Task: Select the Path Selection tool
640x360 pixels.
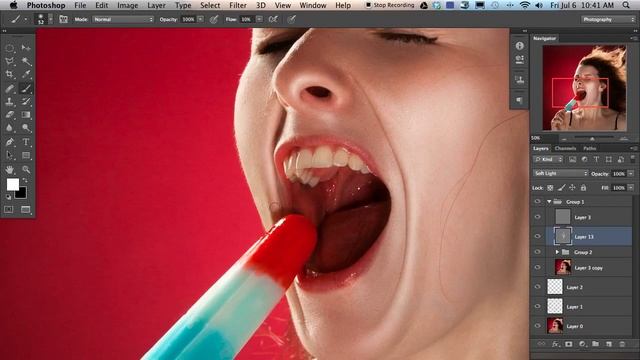Action: 9,156
